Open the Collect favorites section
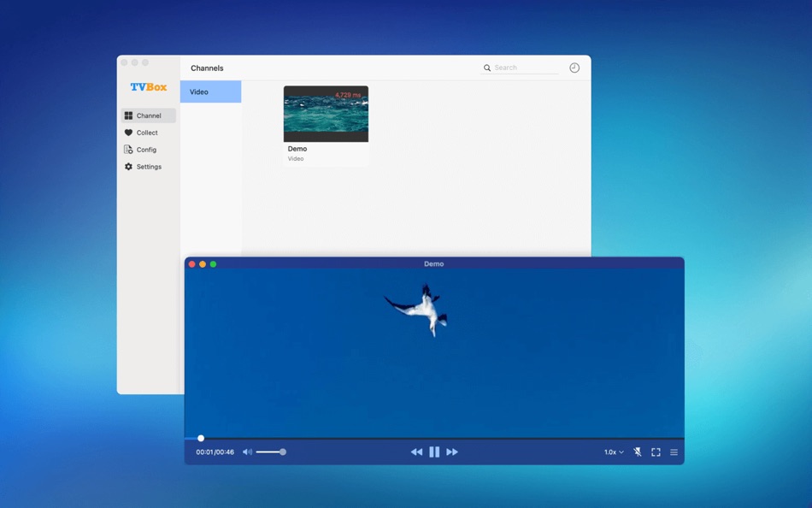 (x=148, y=133)
